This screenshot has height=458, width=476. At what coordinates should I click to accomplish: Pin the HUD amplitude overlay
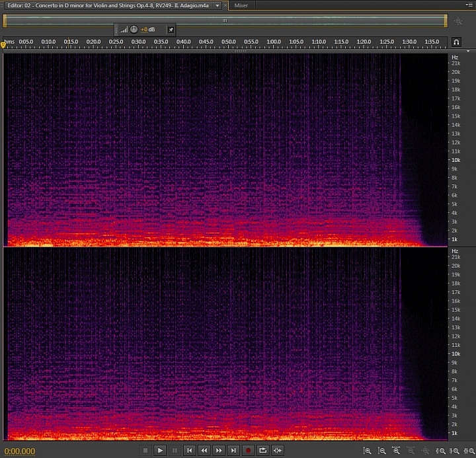[x=171, y=30]
